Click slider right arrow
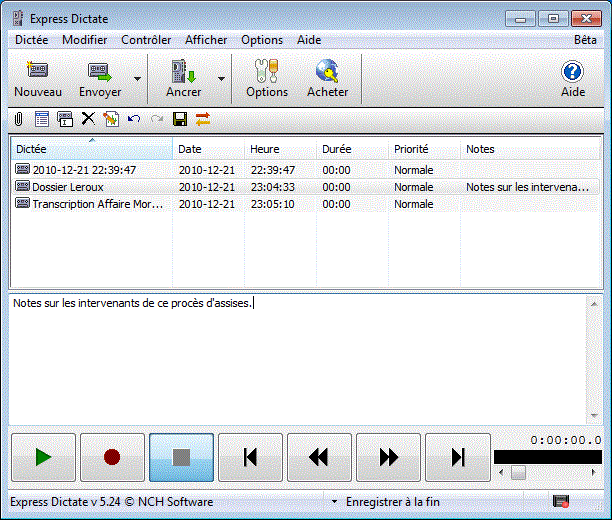 click(594, 473)
